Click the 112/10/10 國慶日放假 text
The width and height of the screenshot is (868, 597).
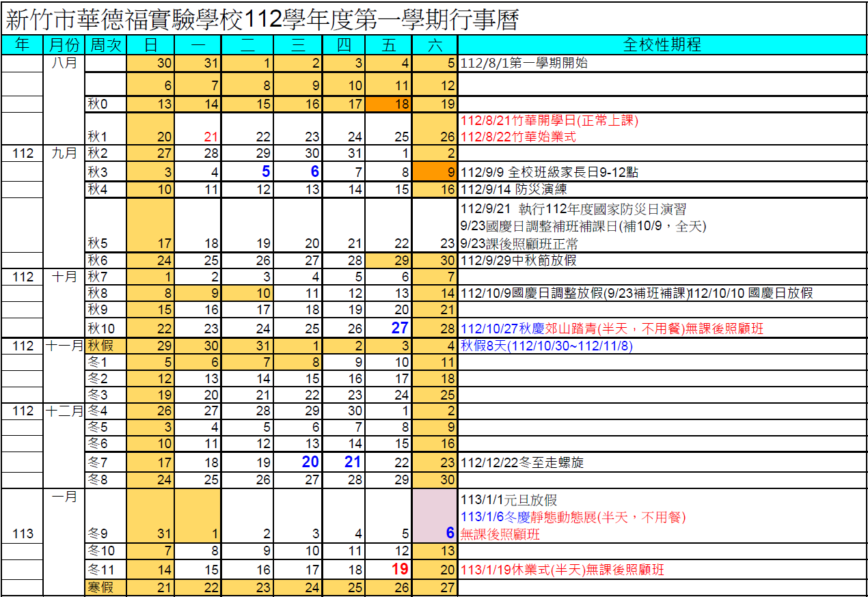click(752, 293)
